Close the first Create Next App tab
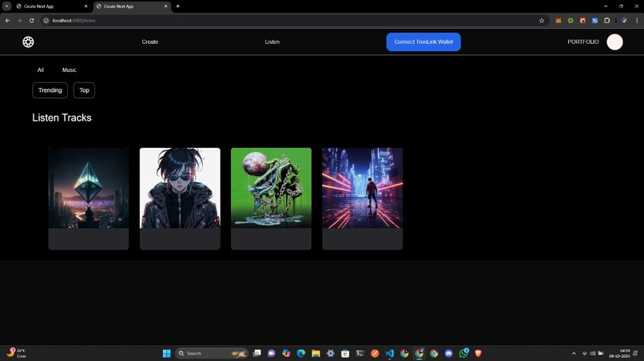The width and height of the screenshot is (644, 361). click(85, 6)
